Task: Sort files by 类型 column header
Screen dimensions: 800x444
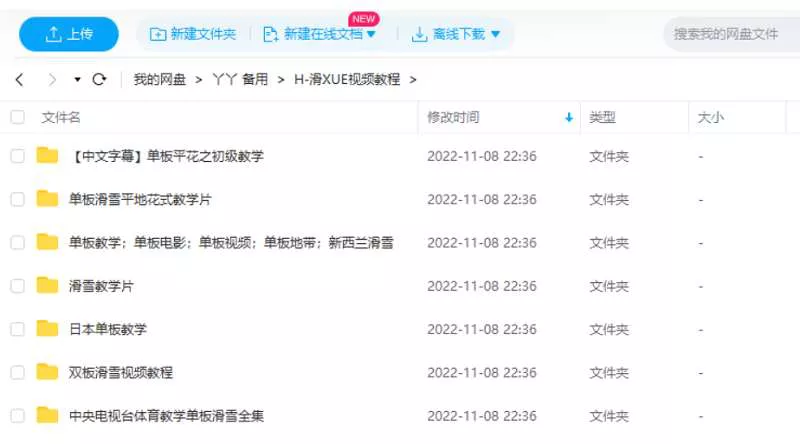Action: [x=602, y=118]
